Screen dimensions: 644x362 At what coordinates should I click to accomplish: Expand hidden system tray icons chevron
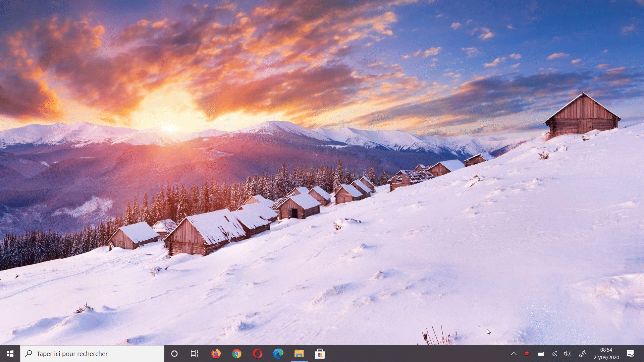[514, 354]
